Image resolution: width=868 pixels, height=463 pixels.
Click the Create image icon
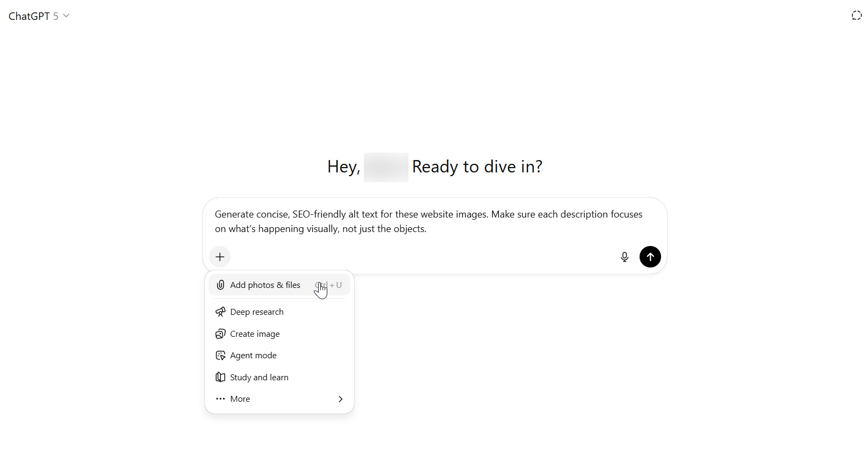pos(220,334)
